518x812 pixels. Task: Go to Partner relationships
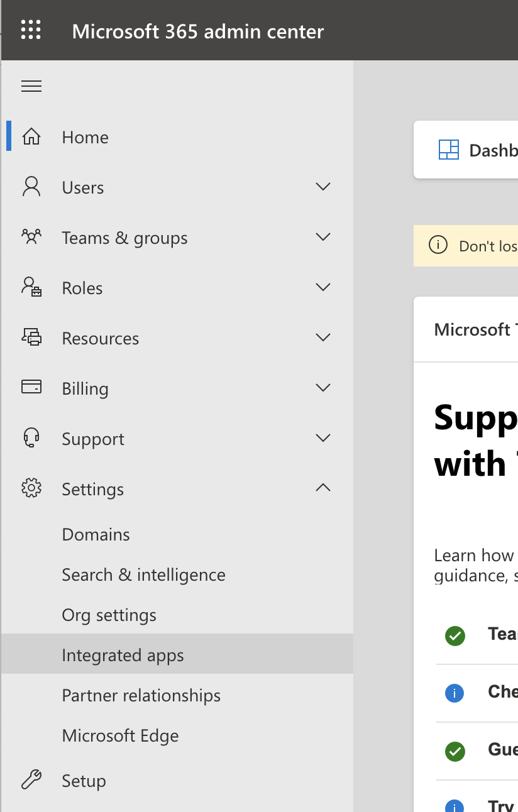[141, 695]
